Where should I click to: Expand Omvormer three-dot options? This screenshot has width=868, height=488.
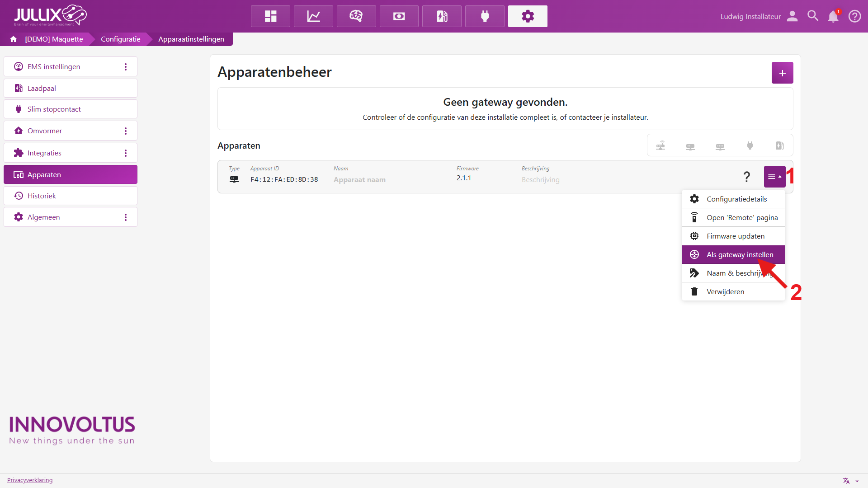point(126,131)
